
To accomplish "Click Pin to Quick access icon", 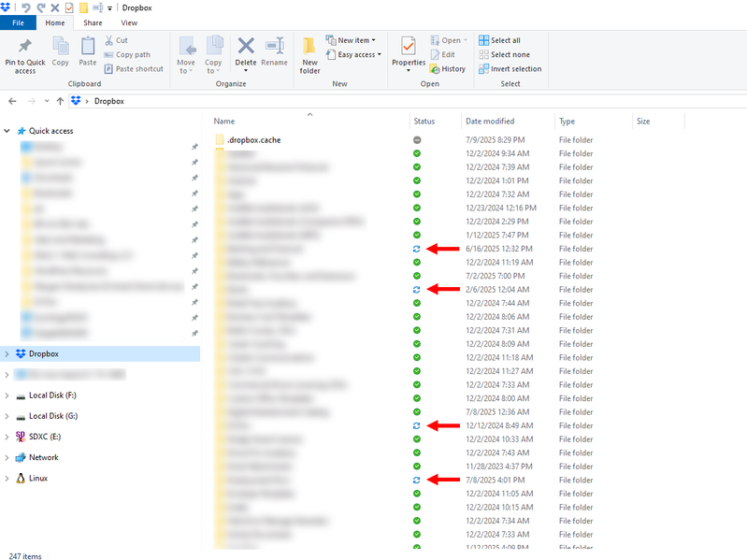I will (x=24, y=46).
